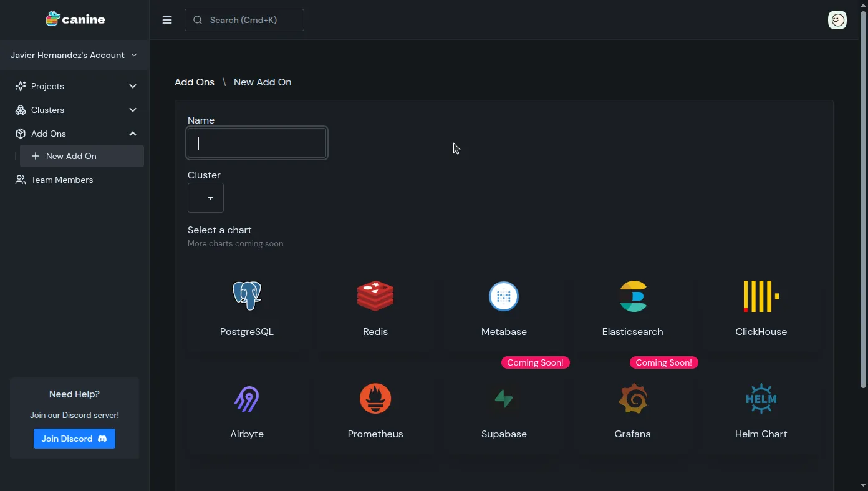Viewport: 868px width, 491px height.
Task: Open the user avatar menu
Action: tap(837, 19)
